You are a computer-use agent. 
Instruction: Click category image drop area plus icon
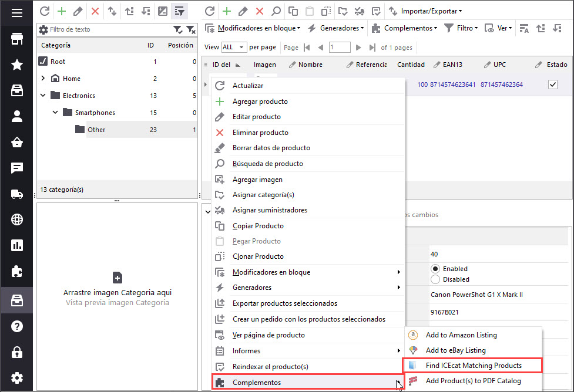pyautogui.click(x=117, y=278)
